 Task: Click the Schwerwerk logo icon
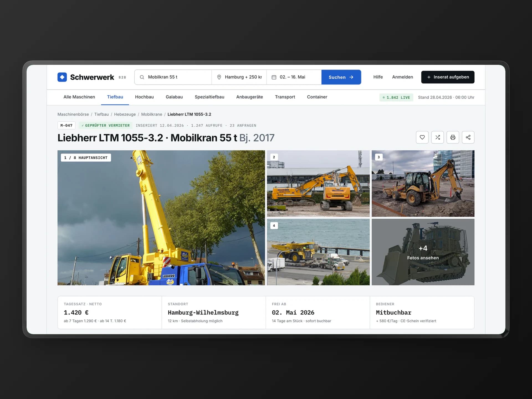[x=62, y=77]
